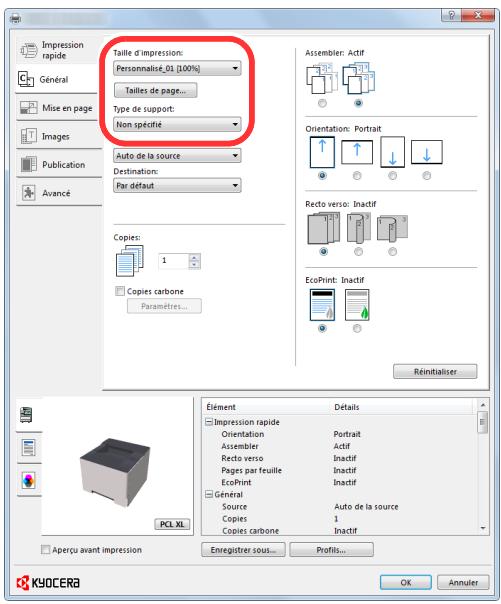
Task: Open the Destination Par défaut dropdown
Action: click(x=177, y=185)
